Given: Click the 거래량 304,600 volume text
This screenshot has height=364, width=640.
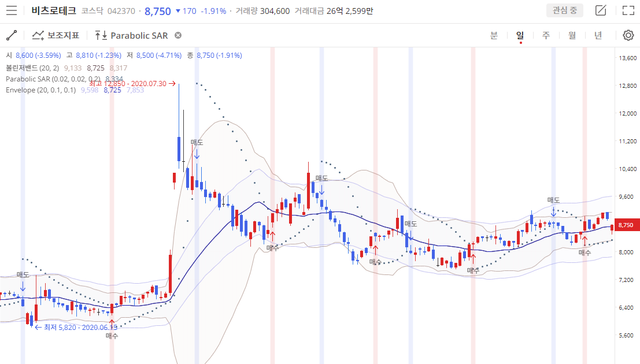Looking at the screenshot, I should click(x=262, y=11).
